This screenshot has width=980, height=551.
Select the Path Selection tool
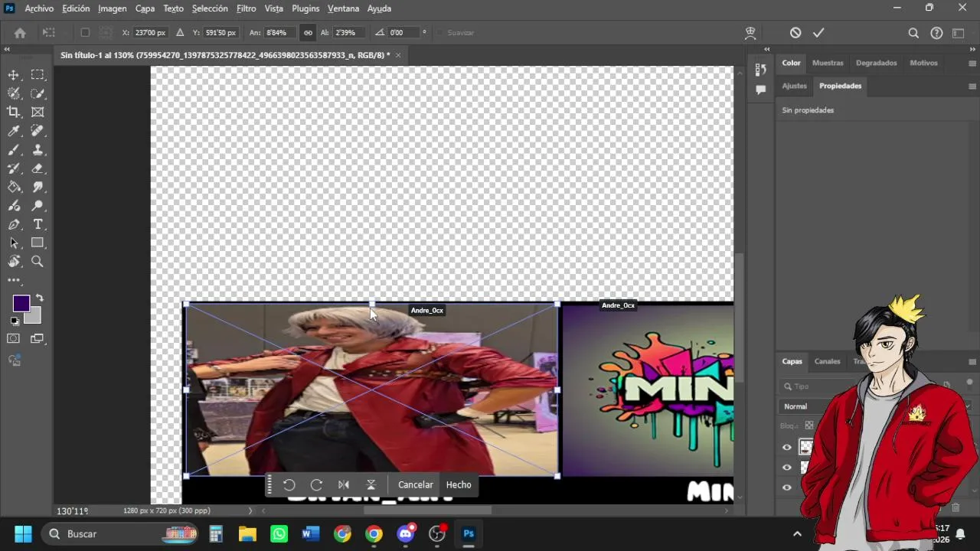click(x=14, y=243)
